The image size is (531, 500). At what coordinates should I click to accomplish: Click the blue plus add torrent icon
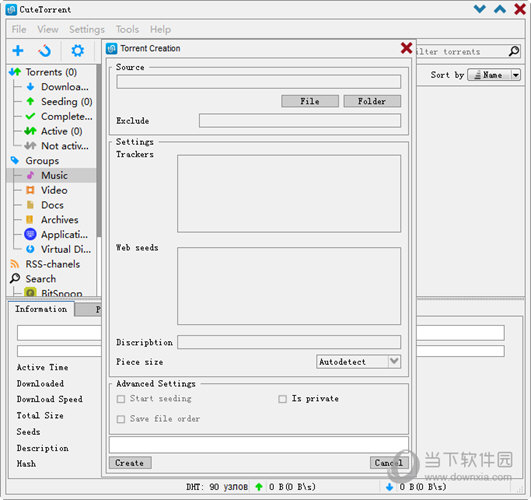click(18, 51)
